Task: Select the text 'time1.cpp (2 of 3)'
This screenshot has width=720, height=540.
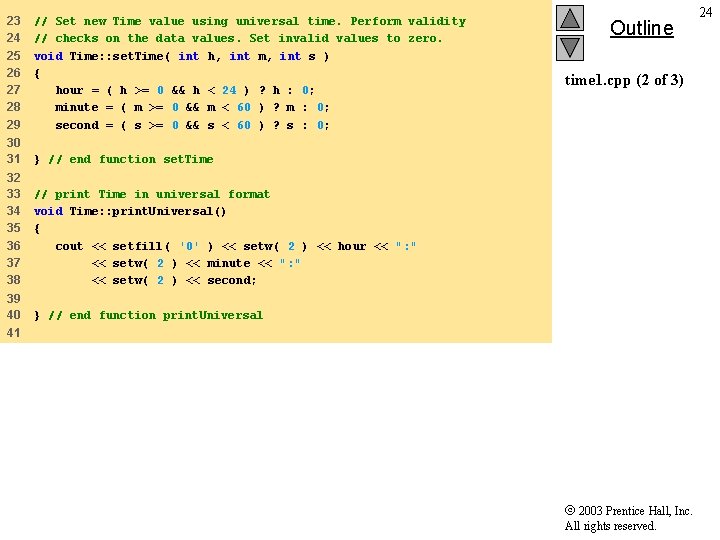Action: tap(624, 80)
